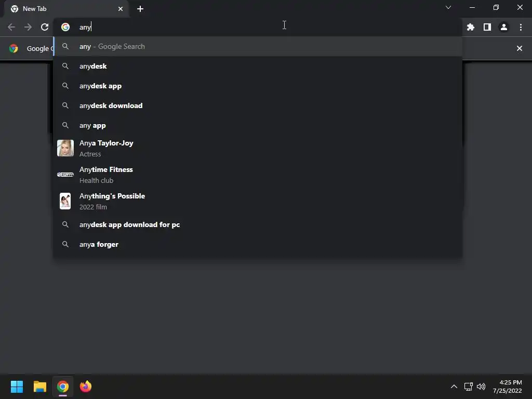
Task: Open File Explorer from the taskbar
Action: 39,387
